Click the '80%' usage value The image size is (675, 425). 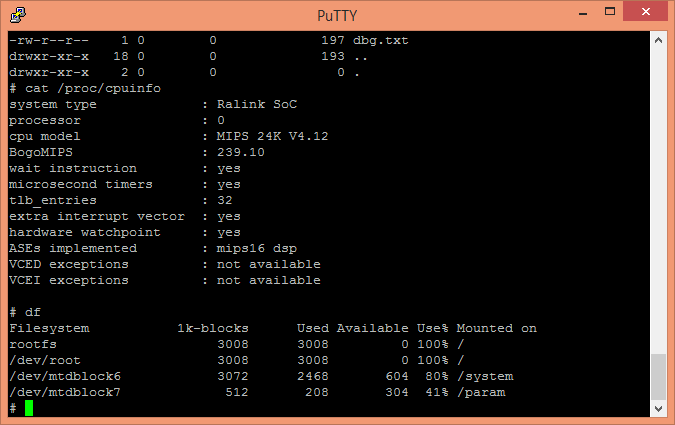pos(437,376)
